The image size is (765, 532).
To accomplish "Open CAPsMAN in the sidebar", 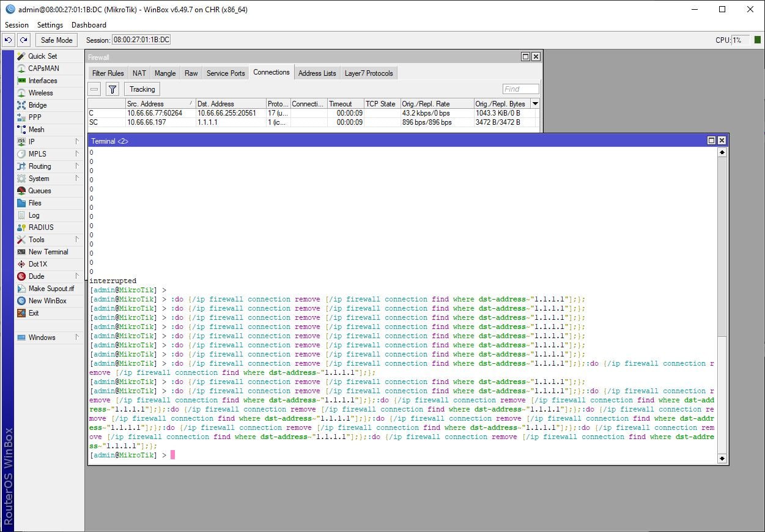I will pos(43,68).
